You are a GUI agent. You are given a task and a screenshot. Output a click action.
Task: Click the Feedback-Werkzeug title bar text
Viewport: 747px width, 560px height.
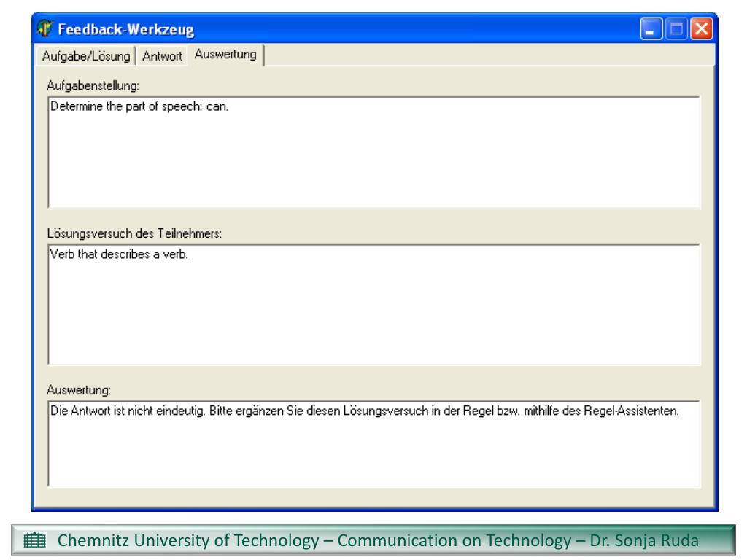coord(125,29)
